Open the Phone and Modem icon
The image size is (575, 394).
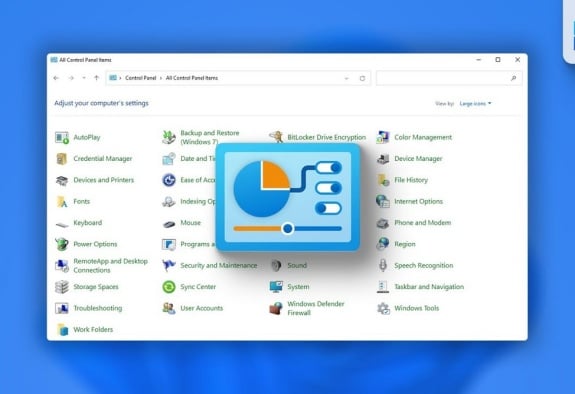point(383,223)
